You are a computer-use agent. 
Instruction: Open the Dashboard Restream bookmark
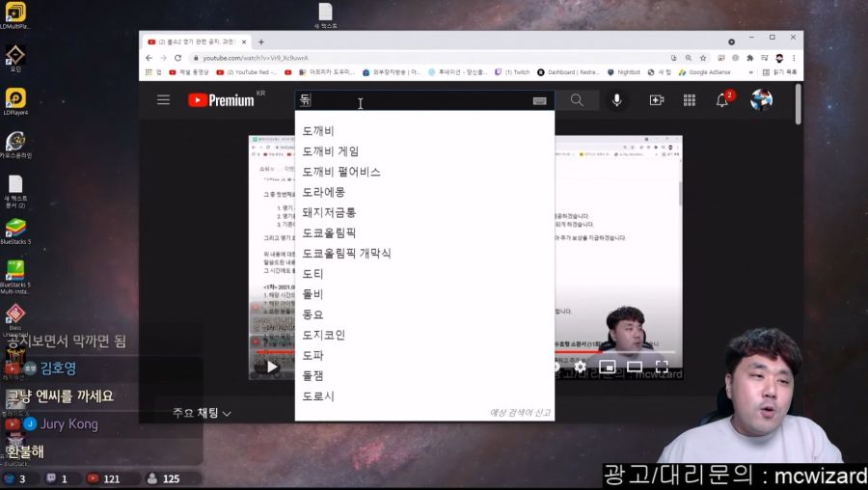pyautogui.click(x=568, y=72)
